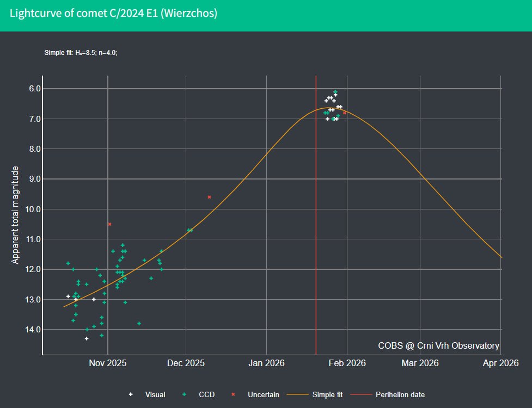
Task: Click the orange Simple fit line sample in legend
Action: pyautogui.click(x=297, y=394)
